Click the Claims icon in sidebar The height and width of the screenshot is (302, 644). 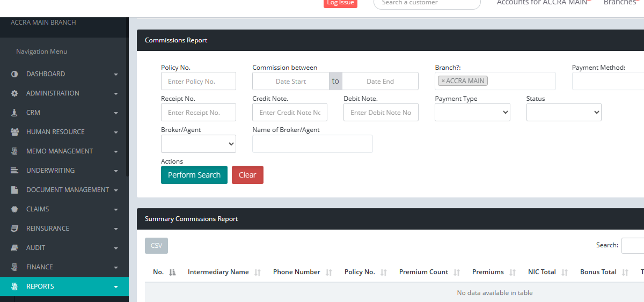coord(14,209)
